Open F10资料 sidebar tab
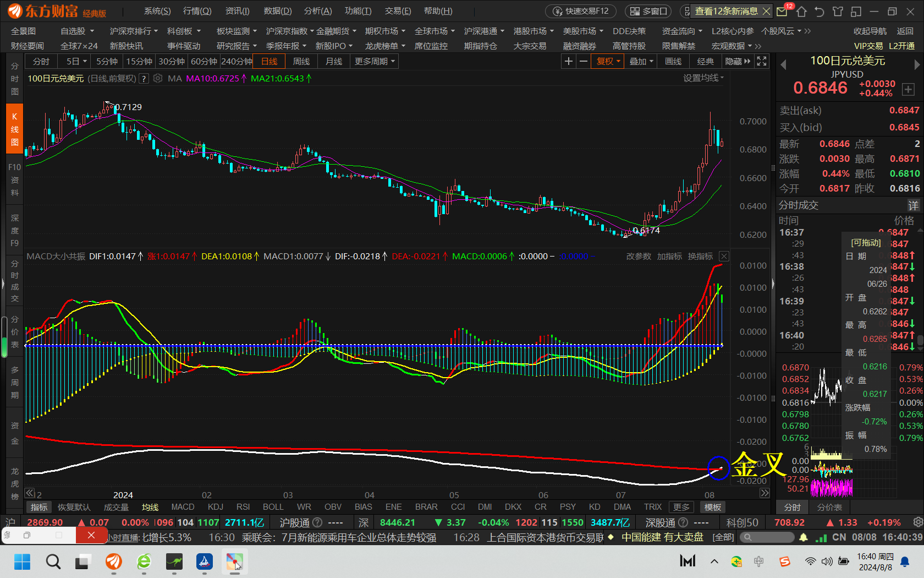Image resolution: width=924 pixels, height=578 pixels. [15, 179]
